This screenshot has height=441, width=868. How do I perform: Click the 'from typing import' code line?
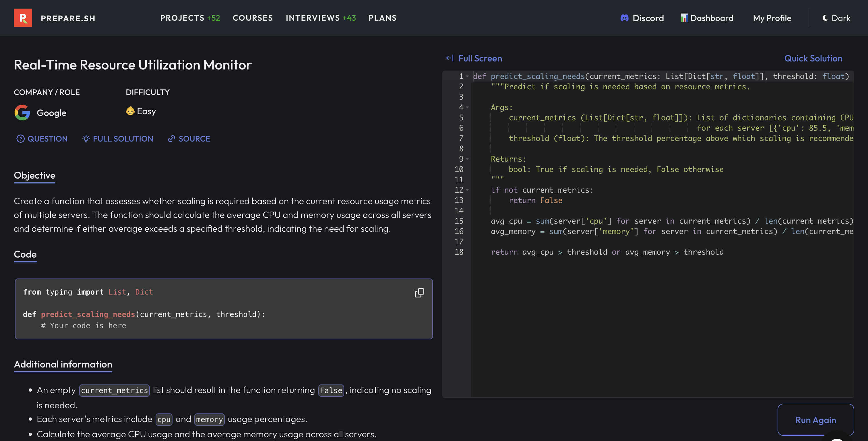[88, 292]
